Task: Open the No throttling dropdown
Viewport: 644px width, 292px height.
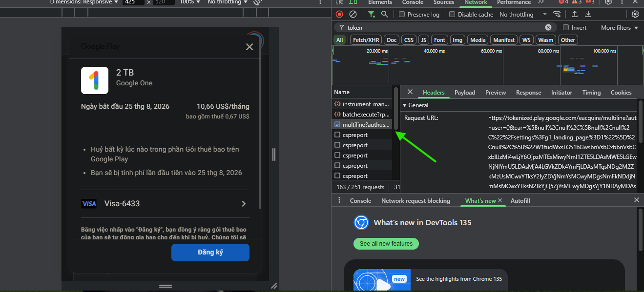Action: click(x=522, y=15)
